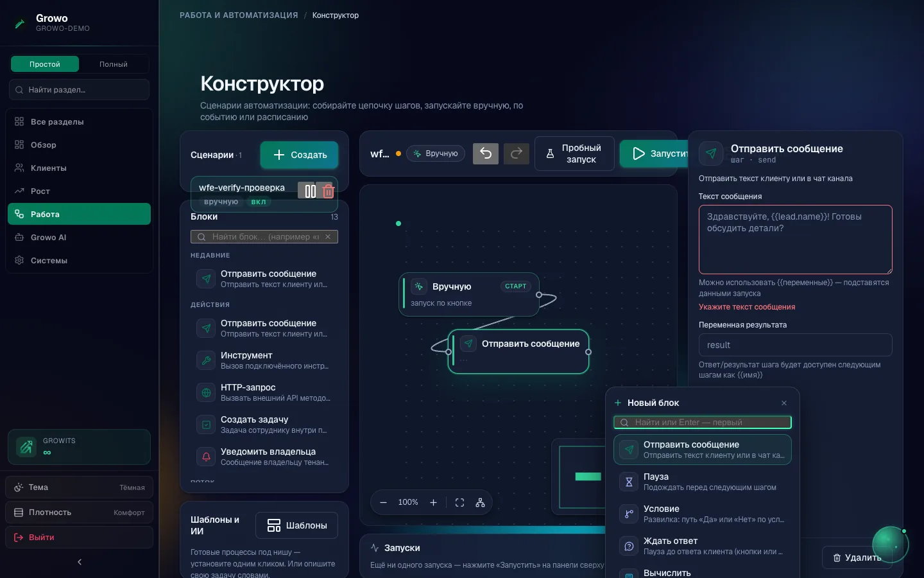Viewport: 924px width, 578px height.
Task: Click the Выйти logout button
Action: click(80, 538)
